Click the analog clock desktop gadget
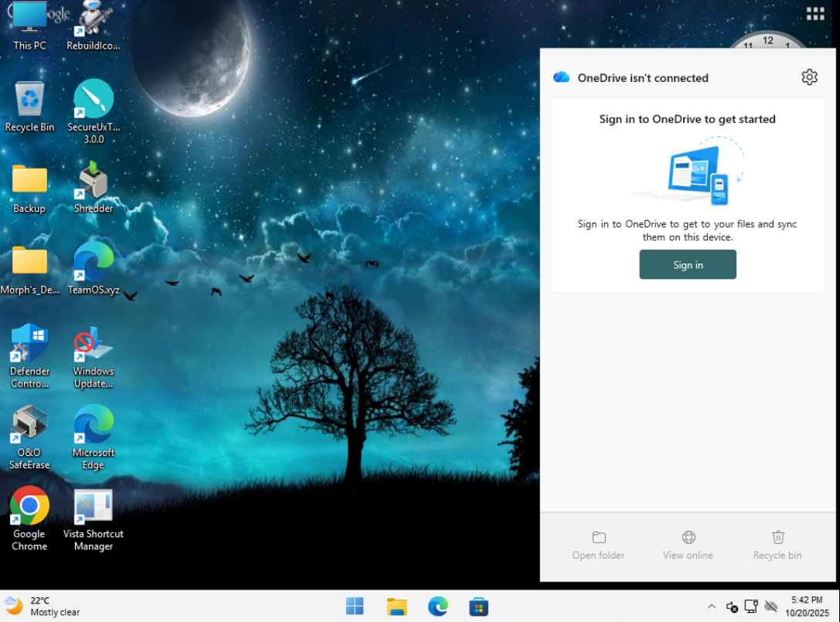840x622 pixels. (767, 39)
